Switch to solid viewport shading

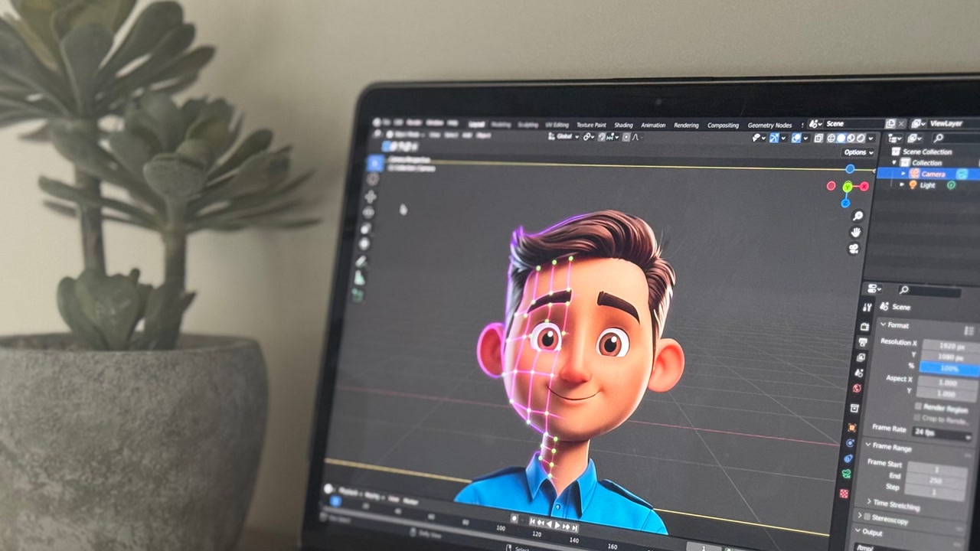(841, 139)
